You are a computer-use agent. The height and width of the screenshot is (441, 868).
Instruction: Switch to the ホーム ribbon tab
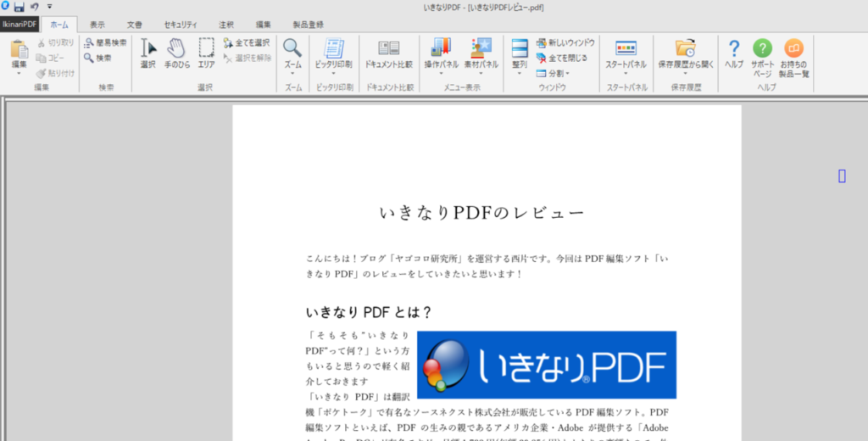[60, 25]
